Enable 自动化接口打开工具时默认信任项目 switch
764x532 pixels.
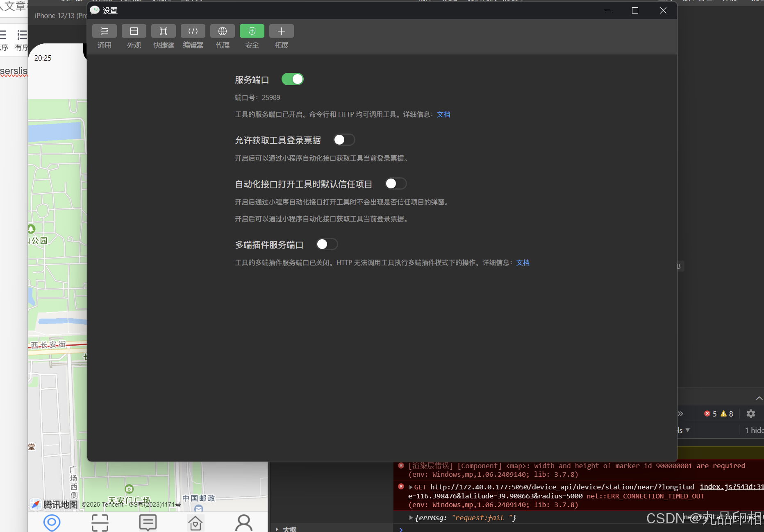[x=396, y=183]
